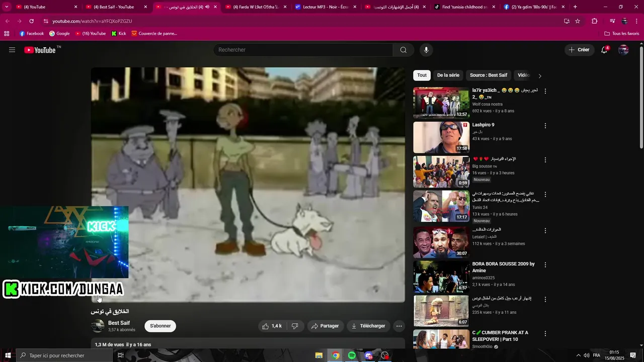
Task: Select the Tout filter chip
Action: [x=422, y=75]
